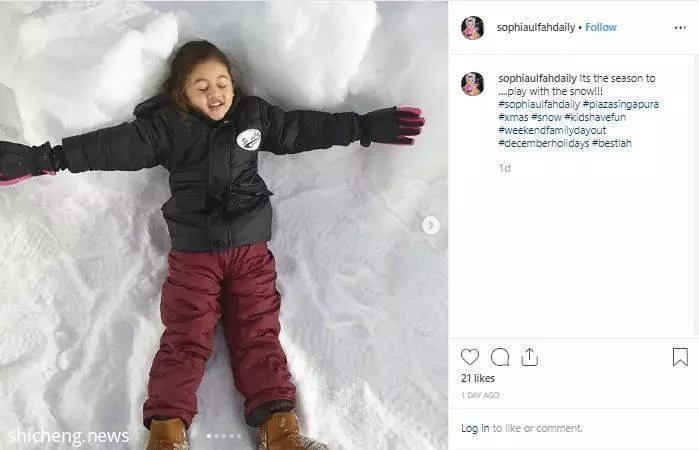Click Log in to comment
This screenshot has width=699, height=450.
pyautogui.click(x=475, y=428)
